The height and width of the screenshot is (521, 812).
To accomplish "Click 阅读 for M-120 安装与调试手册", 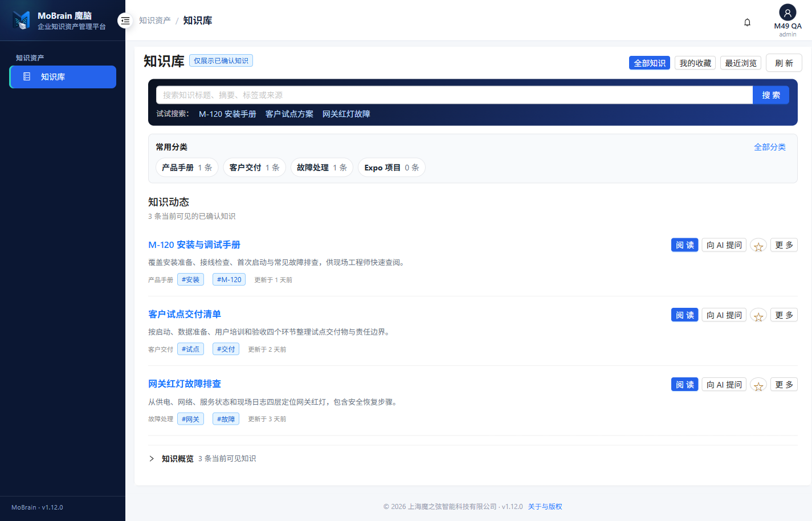I will coord(685,245).
